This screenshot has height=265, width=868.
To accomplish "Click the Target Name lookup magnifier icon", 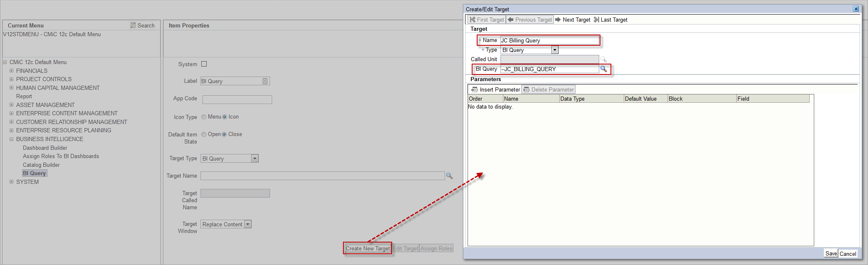I will (449, 176).
